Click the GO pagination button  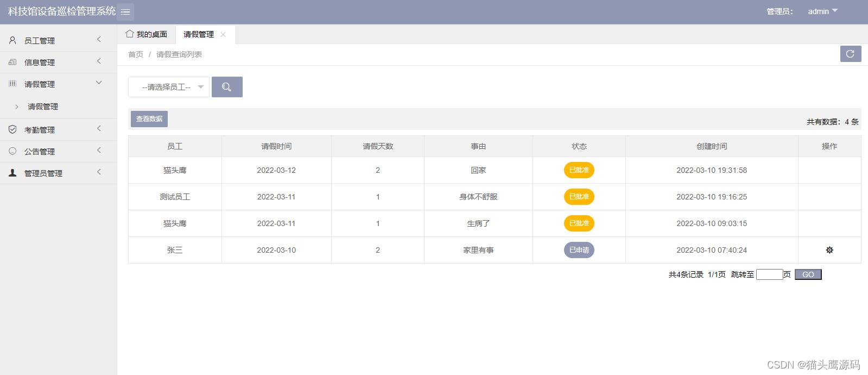click(808, 274)
